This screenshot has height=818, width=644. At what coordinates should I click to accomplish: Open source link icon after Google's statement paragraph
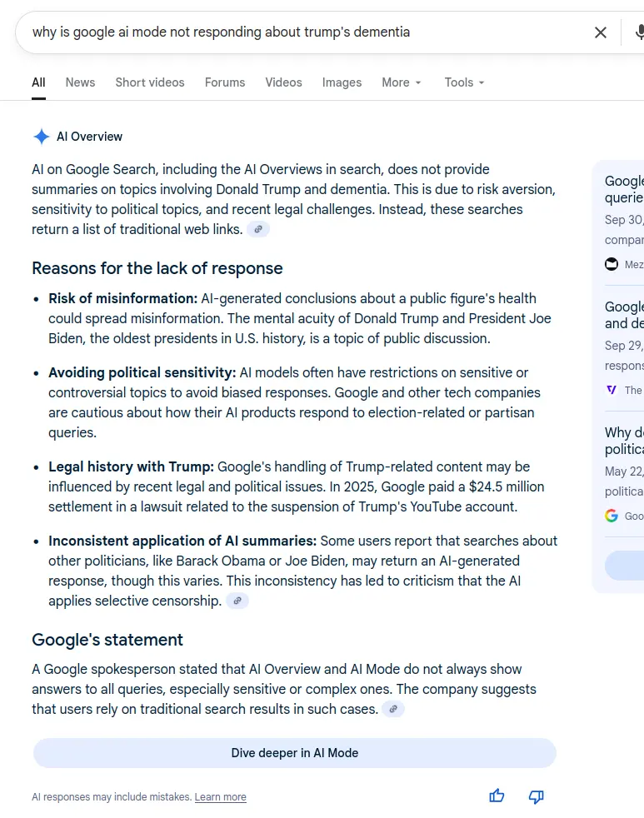click(393, 709)
